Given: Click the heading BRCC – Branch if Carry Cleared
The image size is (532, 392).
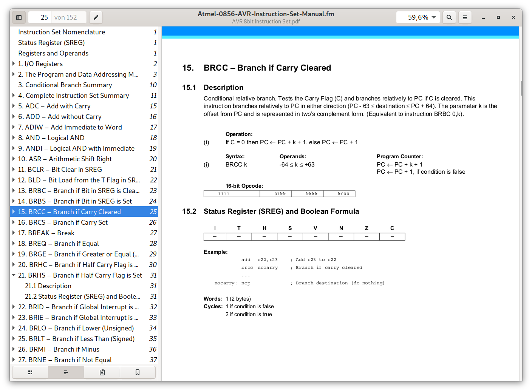Looking at the screenshot, I should tap(267, 68).
